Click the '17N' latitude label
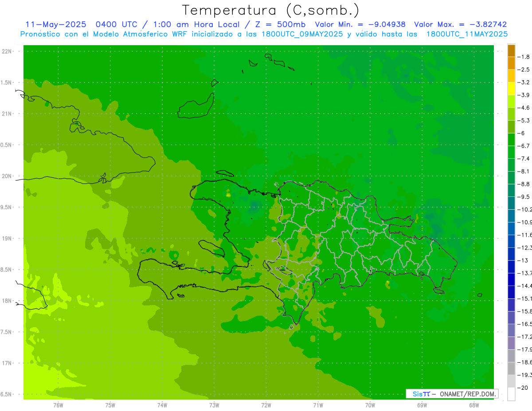Viewport: 532px width, 411px height. [x=6, y=363]
